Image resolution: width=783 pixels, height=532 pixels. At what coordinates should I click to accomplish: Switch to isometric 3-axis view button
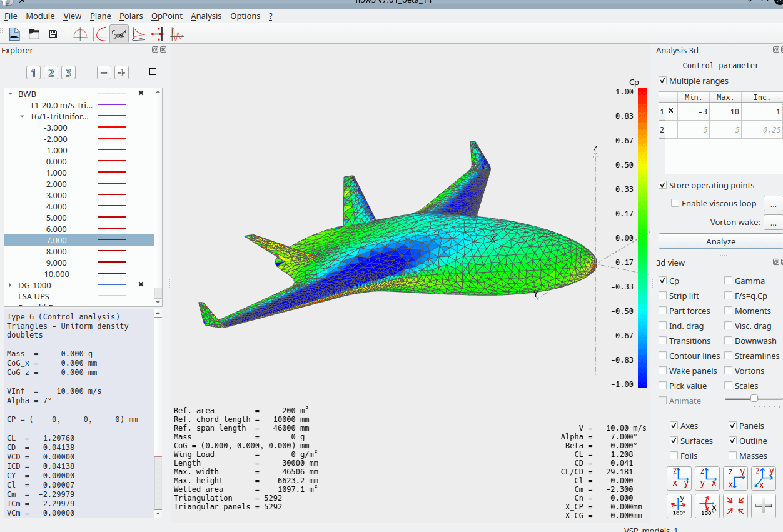(763, 478)
